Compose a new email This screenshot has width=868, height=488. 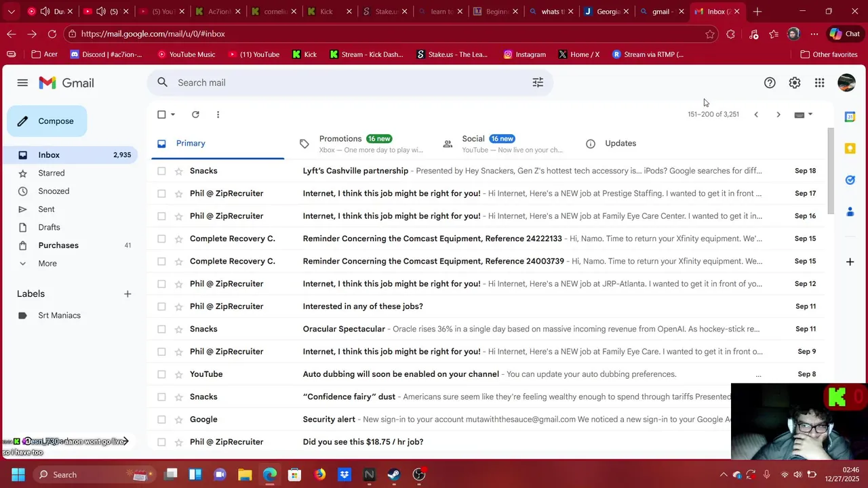coord(47,121)
